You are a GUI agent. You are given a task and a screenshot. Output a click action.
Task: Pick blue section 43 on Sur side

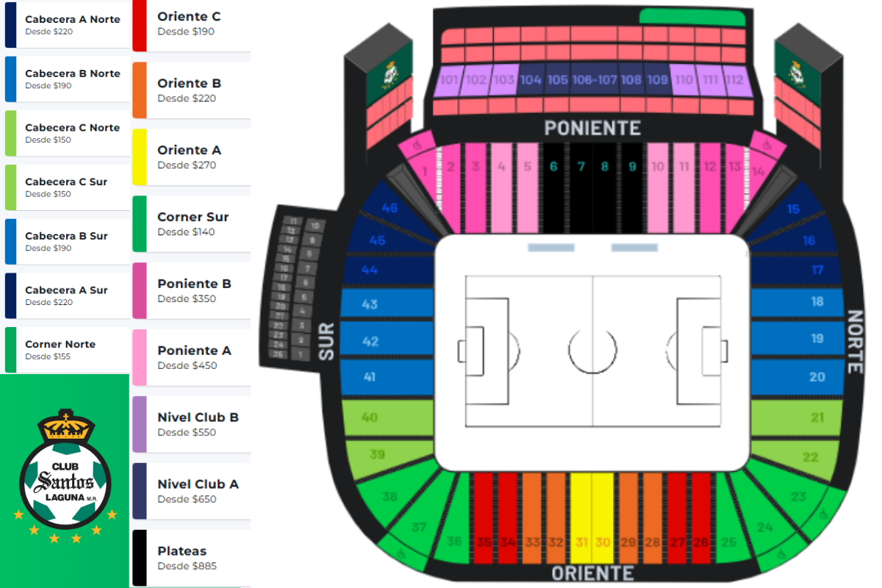tap(370, 304)
